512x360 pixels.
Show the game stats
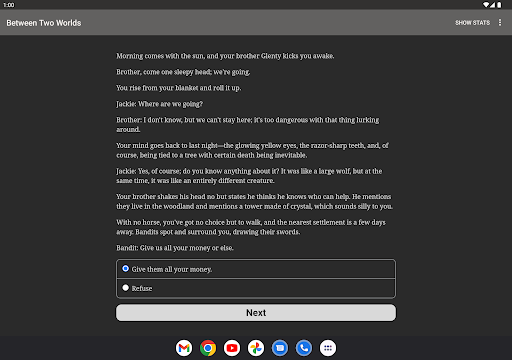[472, 23]
